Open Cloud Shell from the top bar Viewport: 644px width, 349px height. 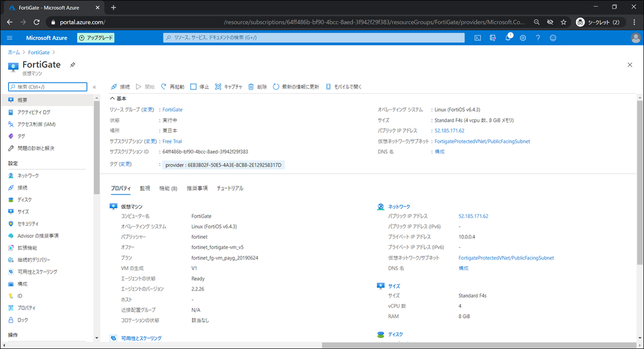(477, 38)
